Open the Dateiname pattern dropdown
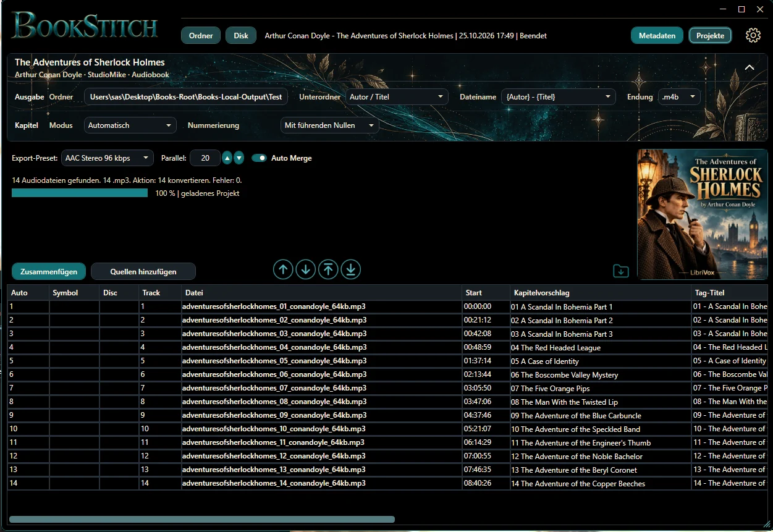 coord(559,97)
